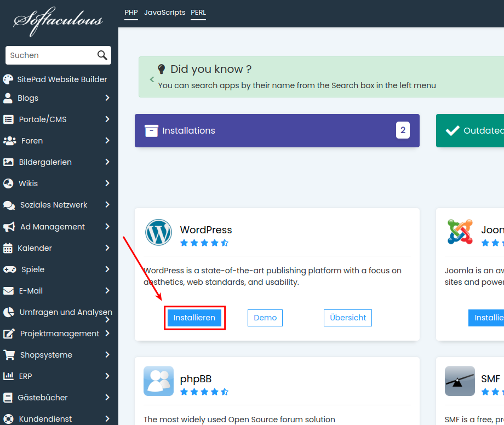Click the Wikis globe icon
504x425 pixels.
coord(8,183)
